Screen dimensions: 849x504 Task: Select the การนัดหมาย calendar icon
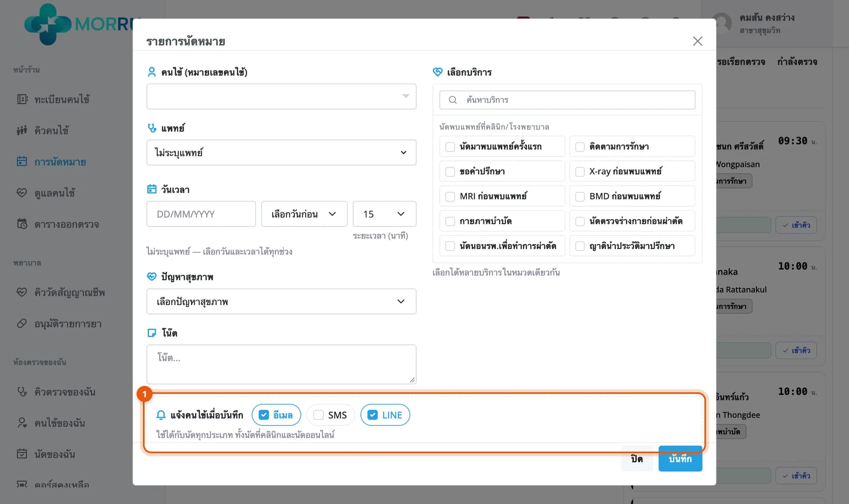22,162
